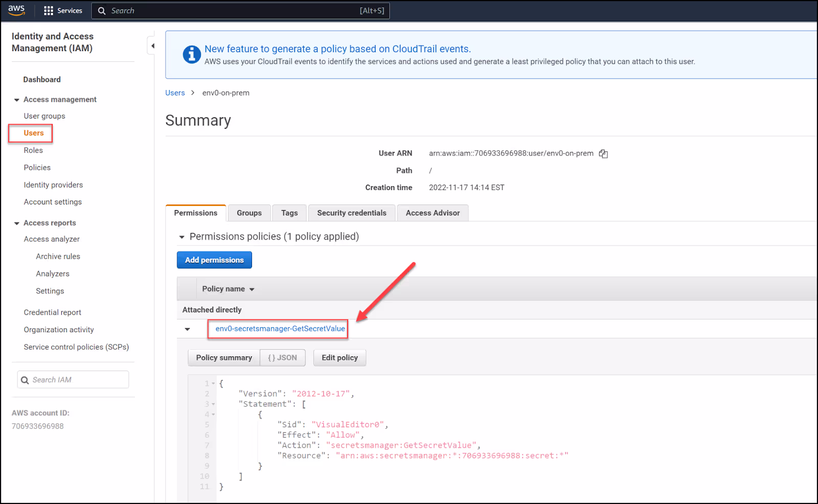Open Access analyzer in sidebar
Image resolution: width=818 pixels, height=504 pixels.
tap(52, 239)
